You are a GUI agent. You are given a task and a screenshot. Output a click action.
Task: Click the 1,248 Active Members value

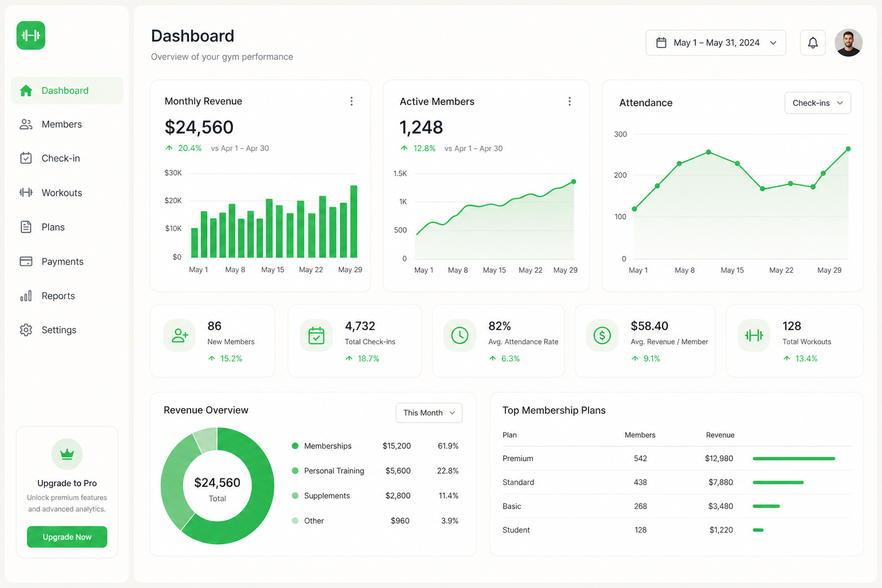pos(421,127)
